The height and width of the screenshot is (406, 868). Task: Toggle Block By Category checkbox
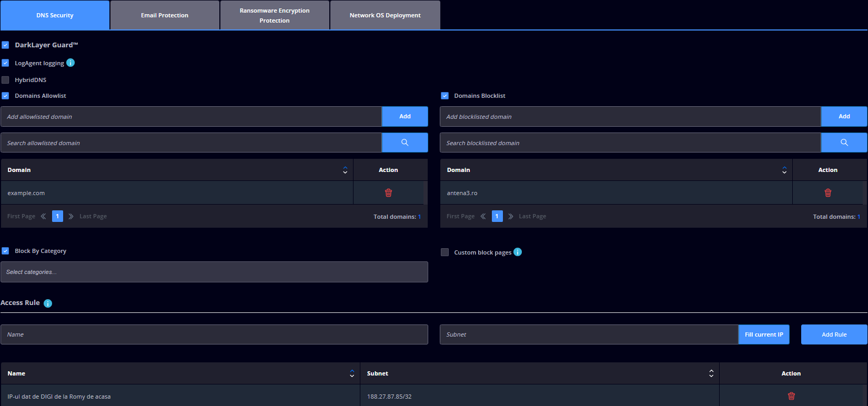tap(5, 251)
